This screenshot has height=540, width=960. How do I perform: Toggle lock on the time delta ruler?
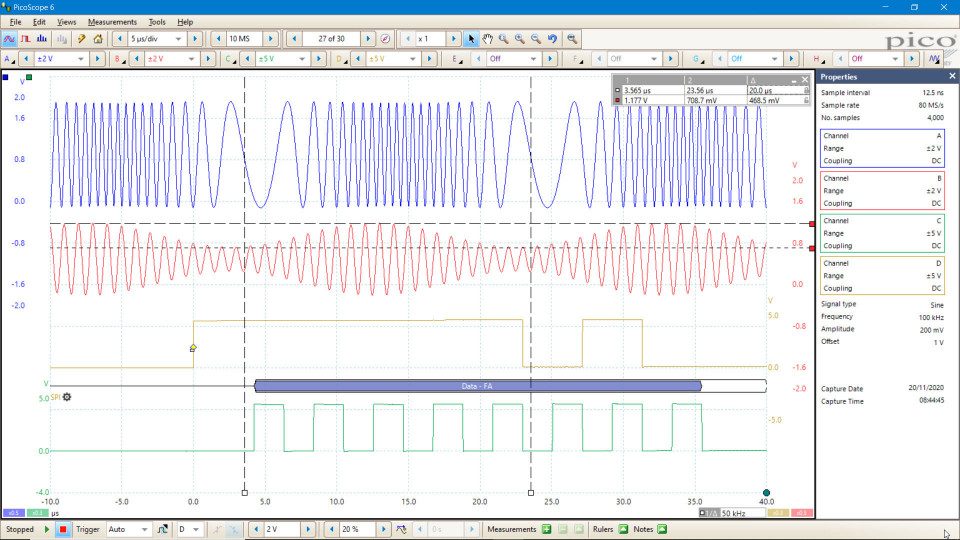tap(806, 90)
